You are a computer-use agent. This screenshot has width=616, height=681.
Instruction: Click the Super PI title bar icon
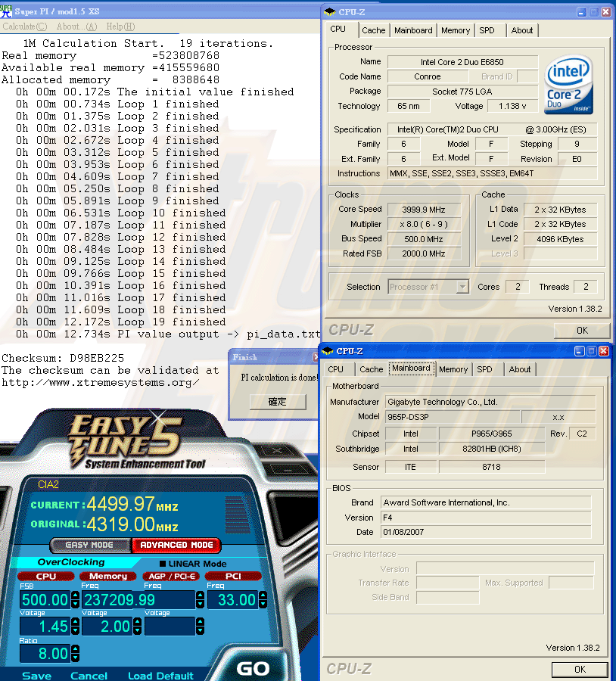tap(7, 11)
